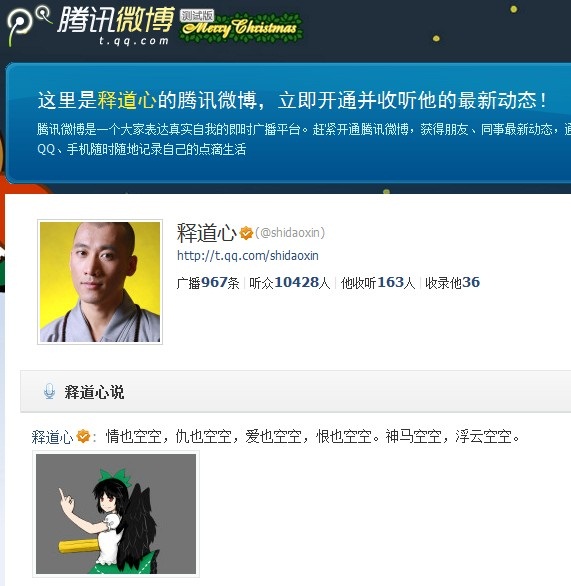Image resolution: width=571 pixels, height=586 pixels.
Task: Click the 释道心 profile name heading
Action: tap(207, 233)
